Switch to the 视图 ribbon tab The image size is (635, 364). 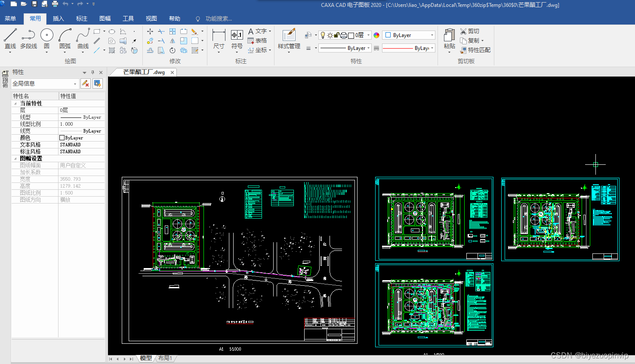click(151, 19)
